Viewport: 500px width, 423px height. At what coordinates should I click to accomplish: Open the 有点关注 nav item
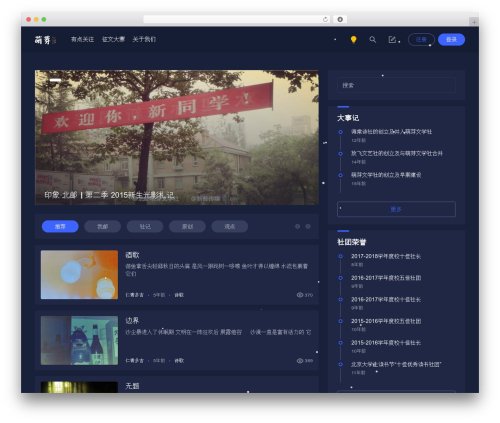pos(82,39)
